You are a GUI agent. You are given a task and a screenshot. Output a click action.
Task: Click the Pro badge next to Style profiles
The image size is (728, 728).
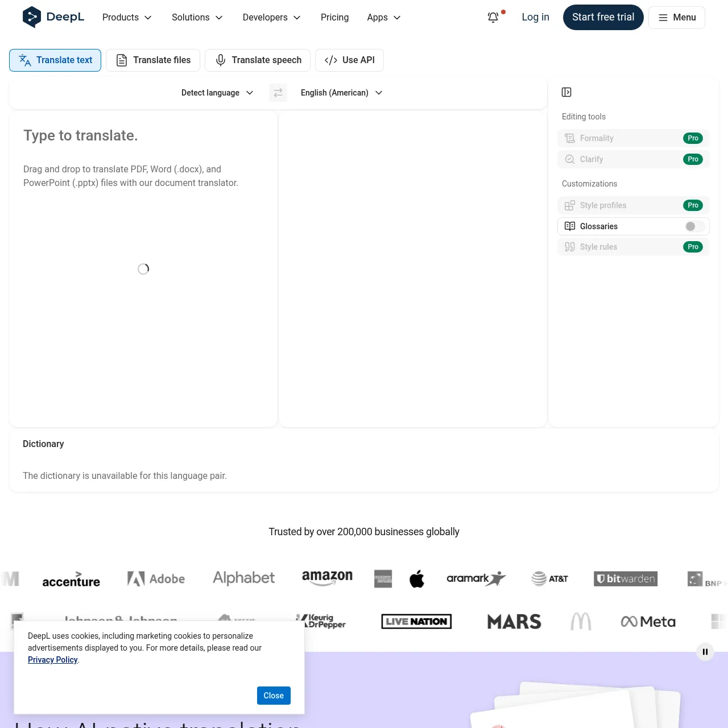693,205
